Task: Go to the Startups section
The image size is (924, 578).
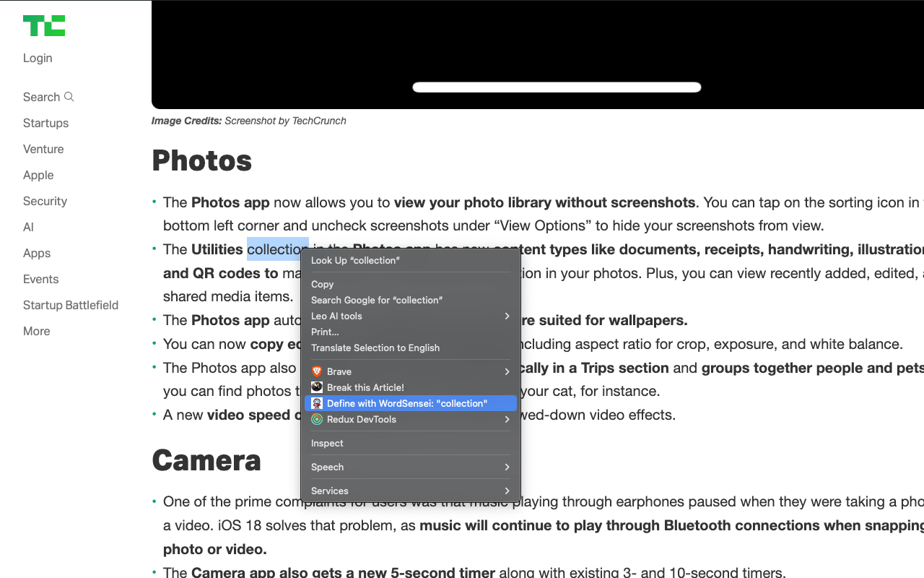Action: point(45,123)
